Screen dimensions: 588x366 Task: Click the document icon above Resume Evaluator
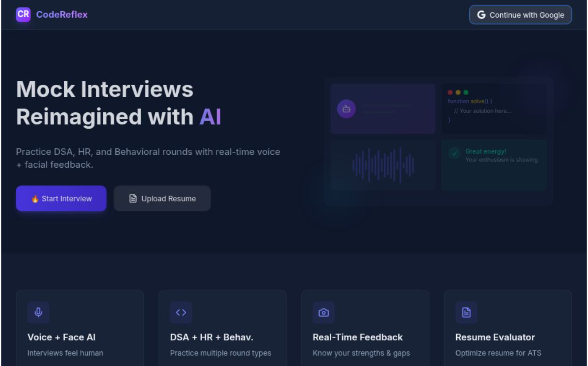[x=466, y=312]
